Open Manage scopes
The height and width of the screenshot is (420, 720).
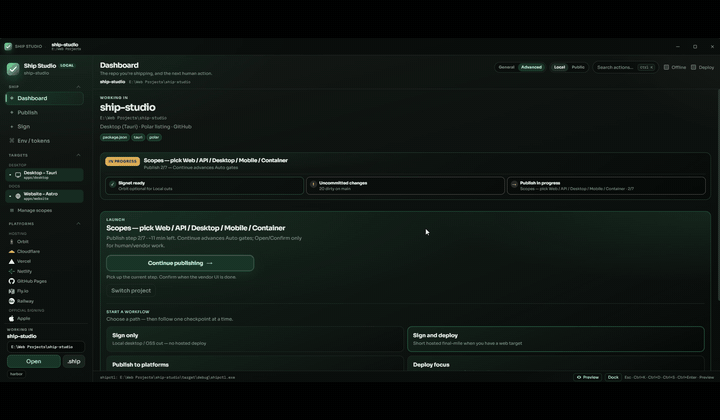tap(45, 210)
